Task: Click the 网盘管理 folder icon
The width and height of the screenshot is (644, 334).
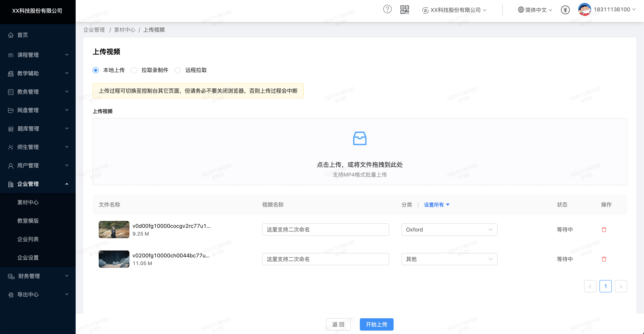Action: (x=11, y=110)
